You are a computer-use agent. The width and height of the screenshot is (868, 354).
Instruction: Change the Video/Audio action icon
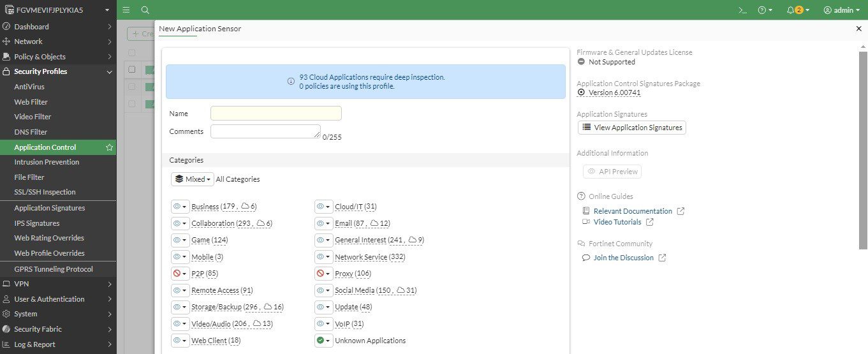(180, 324)
